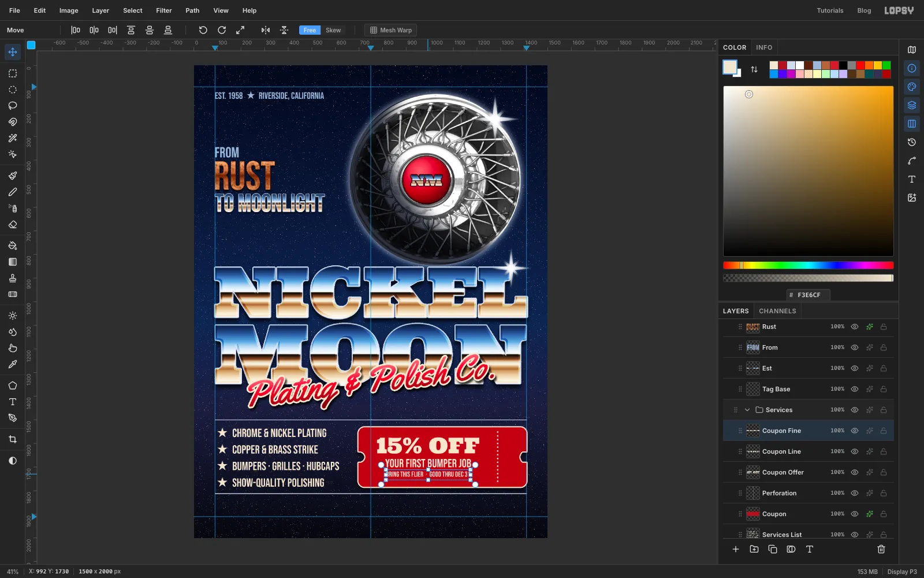Image resolution: width=924 pixels, height=578 pixels.
Task: Open the Blog link
Action: [864, 10]
